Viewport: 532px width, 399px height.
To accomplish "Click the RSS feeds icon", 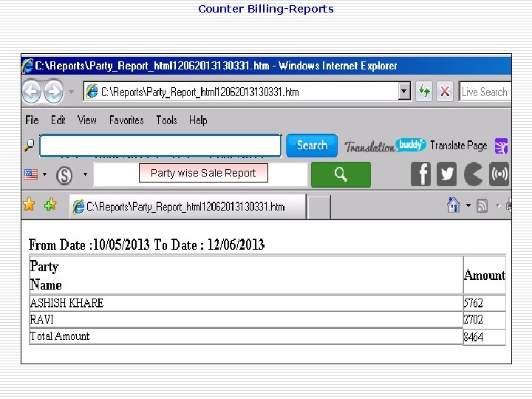I will pyautogui.click(x=482, y=205).
